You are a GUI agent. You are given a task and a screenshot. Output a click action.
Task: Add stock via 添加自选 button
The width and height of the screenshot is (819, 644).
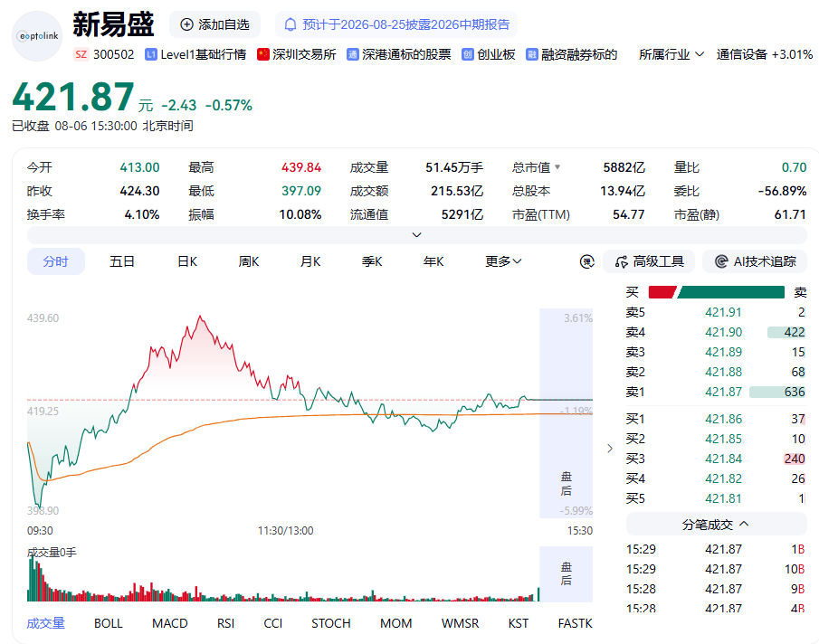tap(214, 24)
